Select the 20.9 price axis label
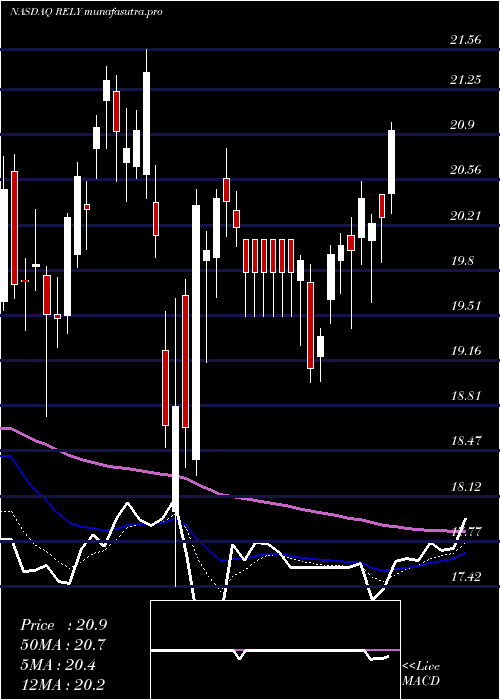This screenshot has width=500, height=700. (x=462, y=125)
